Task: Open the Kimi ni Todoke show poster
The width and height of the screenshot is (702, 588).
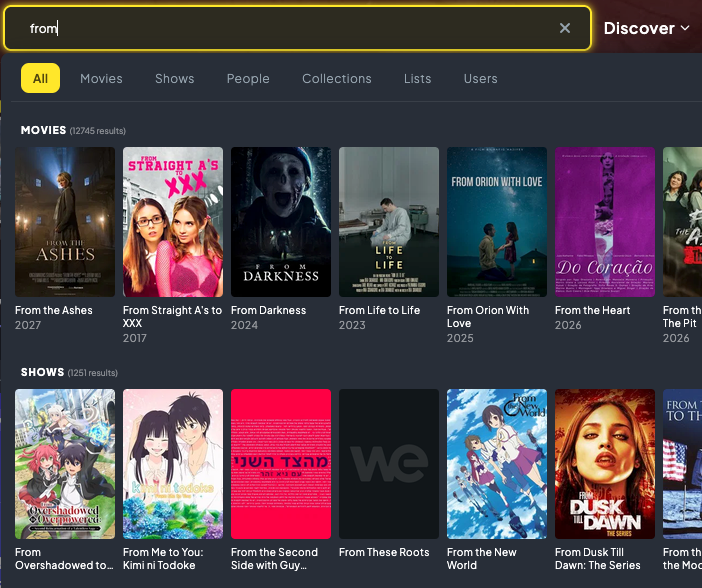Action: pyautogui.click(x=173, y=464)
